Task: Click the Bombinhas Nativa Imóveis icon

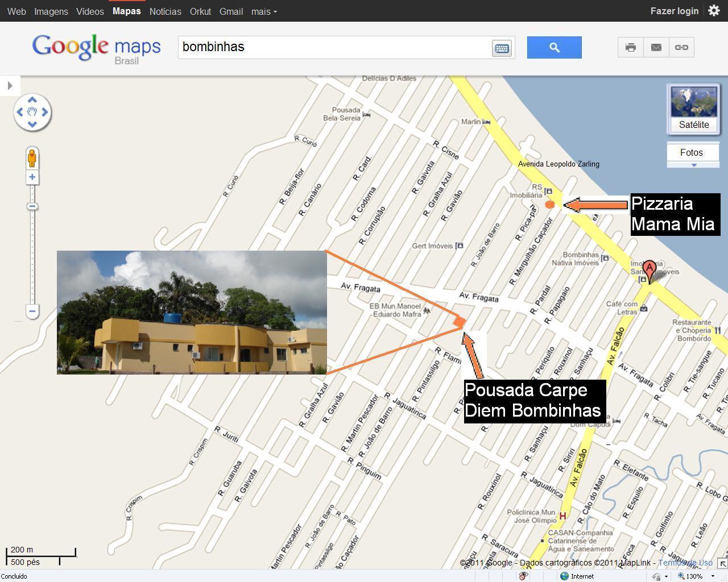Action: [605, 258]
